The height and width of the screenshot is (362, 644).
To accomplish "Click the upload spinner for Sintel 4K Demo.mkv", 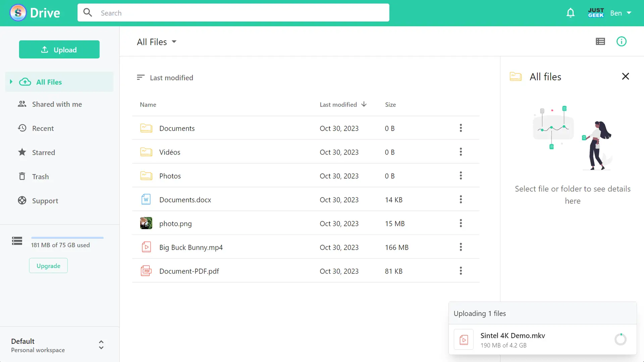I will 621,340.
